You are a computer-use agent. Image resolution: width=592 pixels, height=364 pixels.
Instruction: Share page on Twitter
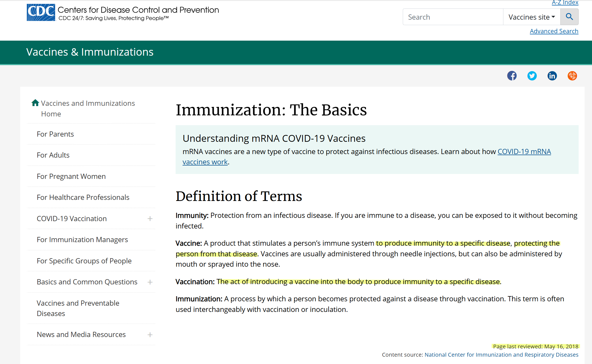coord(532,76)
